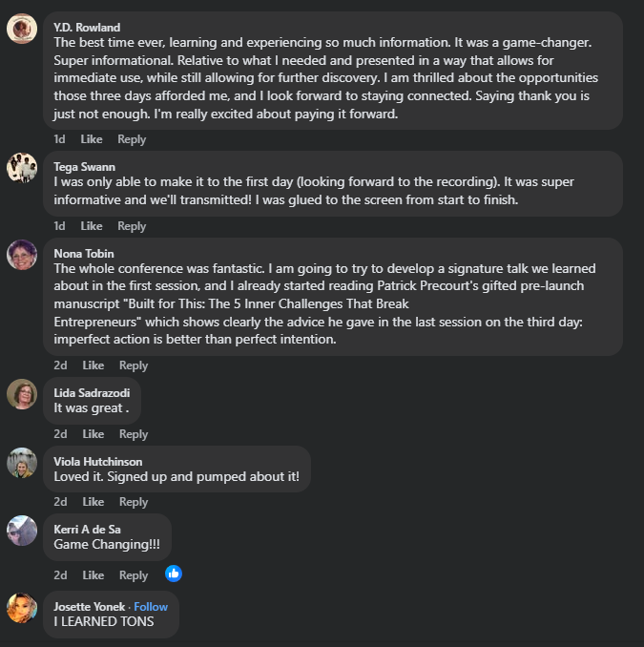Screen dimensions: 644x647
Task: Click the 1d timestamp on Tega's comment
Action: (x=59, y=226)
